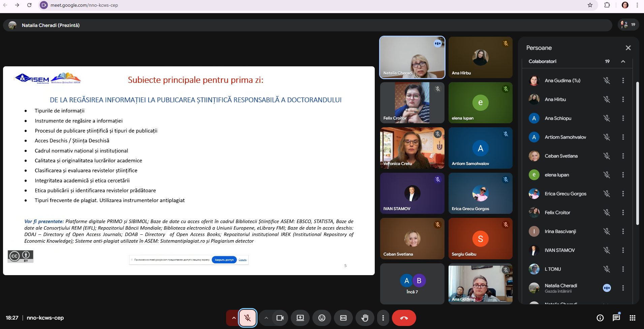Open more options in the bottom call toolbar
This screenshot has height=329, width=644.
pos(383,318)
